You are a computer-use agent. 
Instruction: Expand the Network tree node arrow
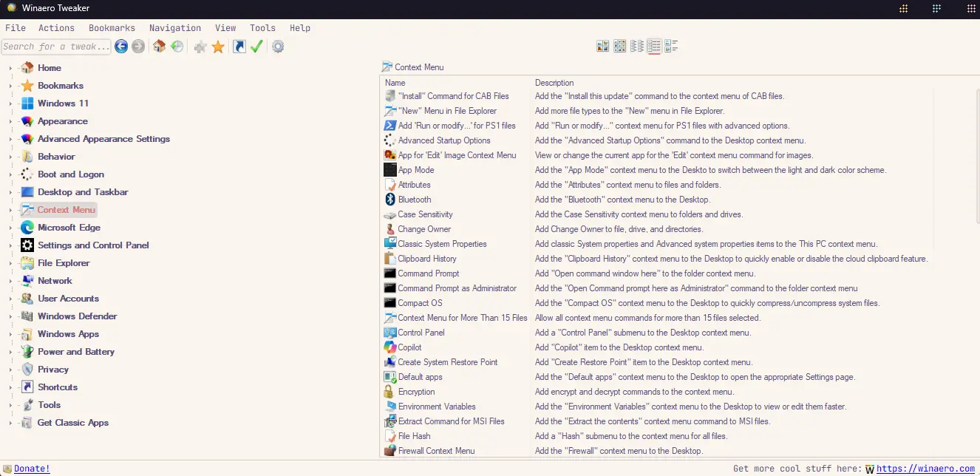[x=10, y=281]
